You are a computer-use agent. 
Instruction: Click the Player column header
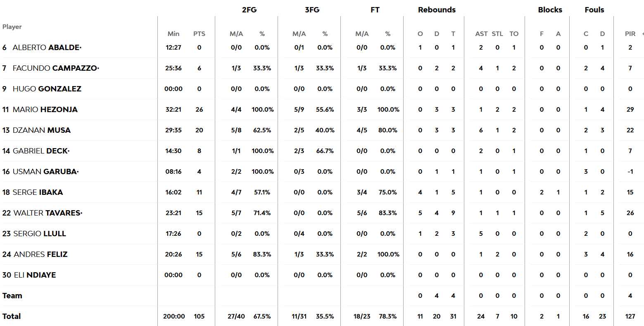pyautogui.click(x=12, y=27)
